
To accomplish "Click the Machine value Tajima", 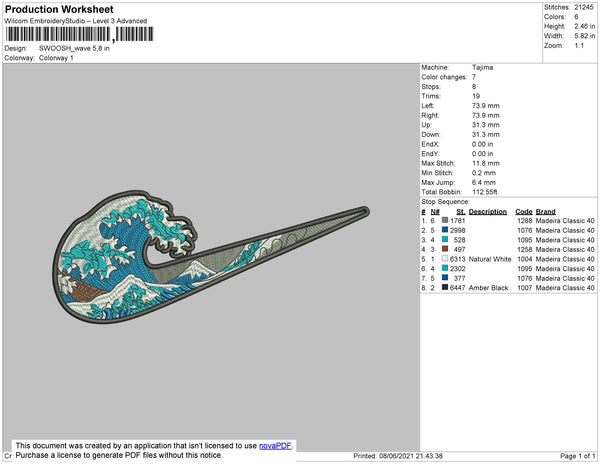I will tap(483, 67).
